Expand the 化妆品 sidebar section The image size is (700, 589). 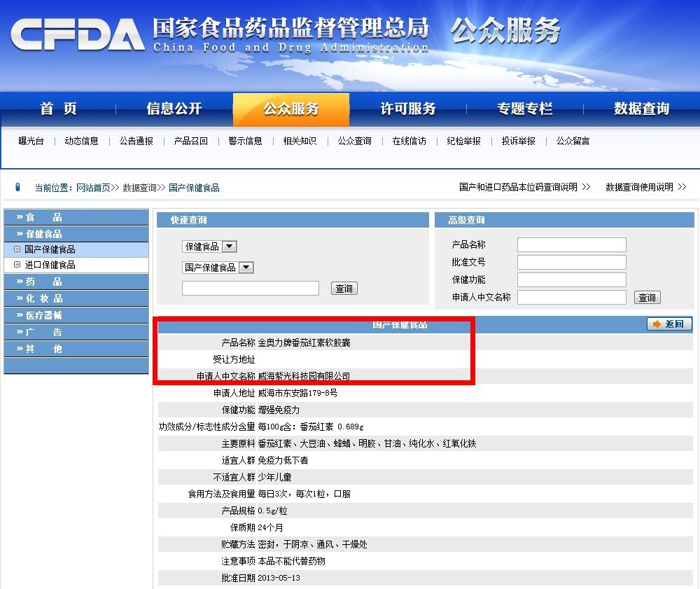[76, 298]
